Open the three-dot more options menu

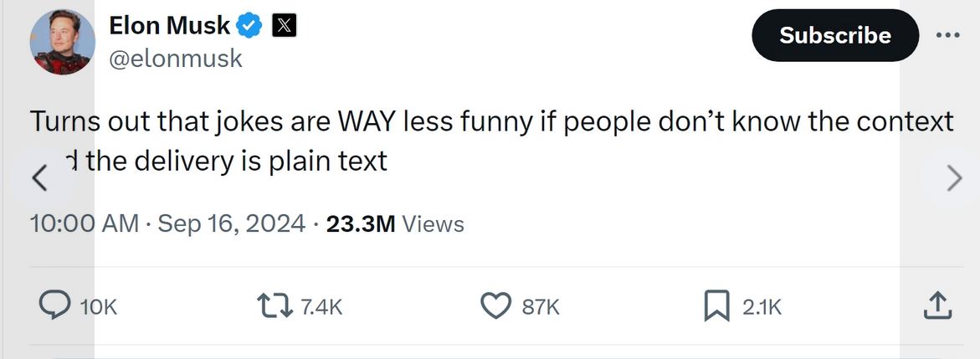[947, 35]
